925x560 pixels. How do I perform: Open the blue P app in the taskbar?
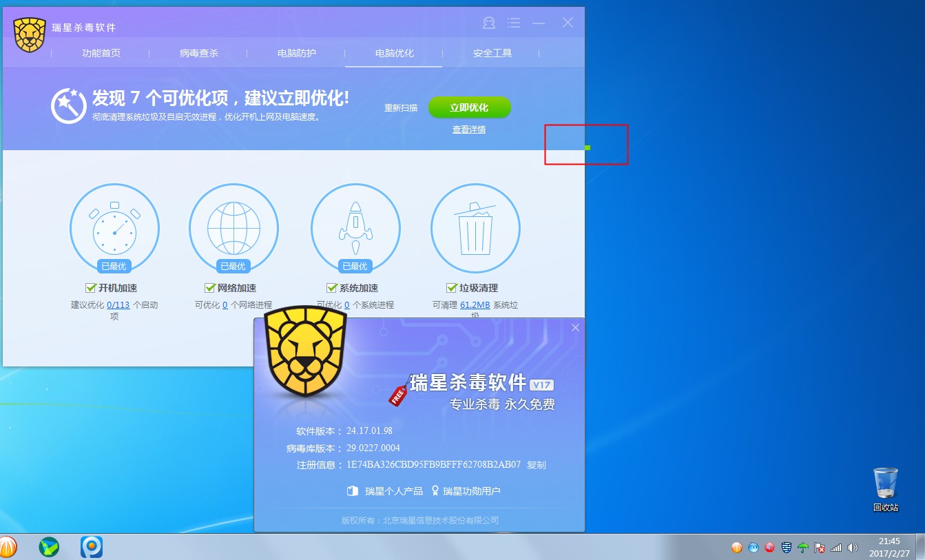pyautogui.click(x=92, y=548)
